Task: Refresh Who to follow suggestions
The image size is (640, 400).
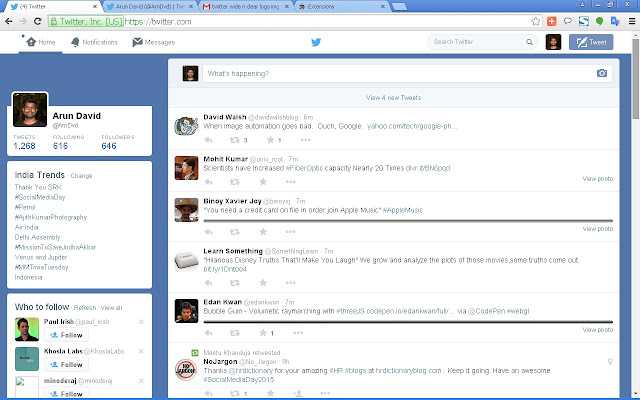Action: 85,307
